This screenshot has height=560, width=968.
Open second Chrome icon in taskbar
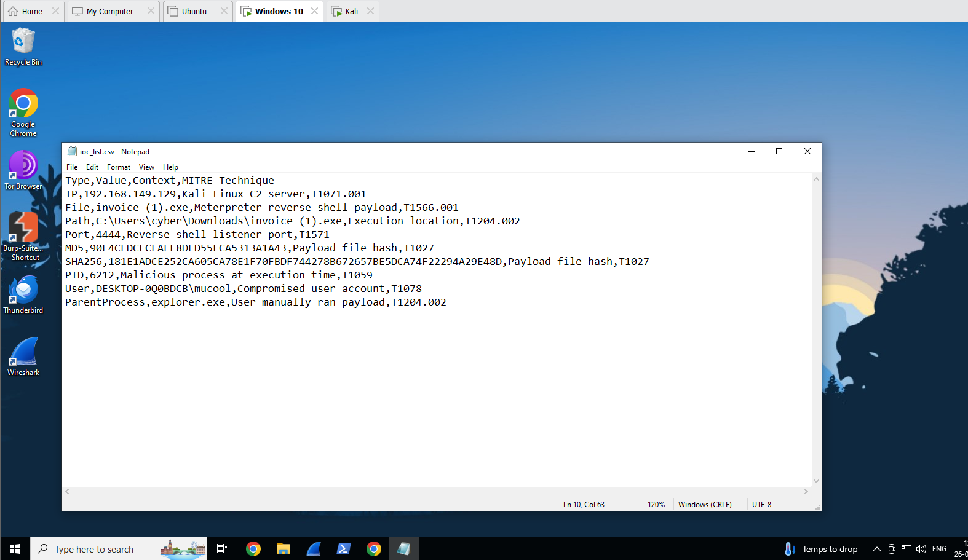point(373,549)
